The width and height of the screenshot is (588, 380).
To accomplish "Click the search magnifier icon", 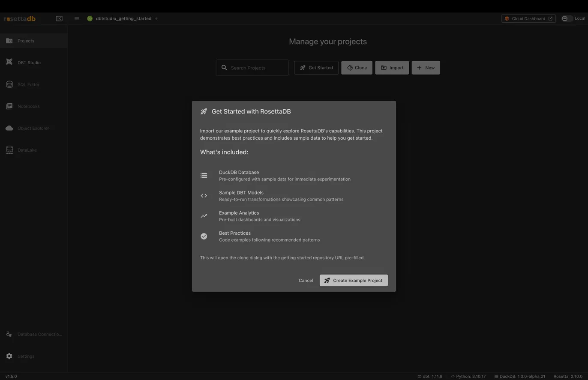I will point(224,68).
